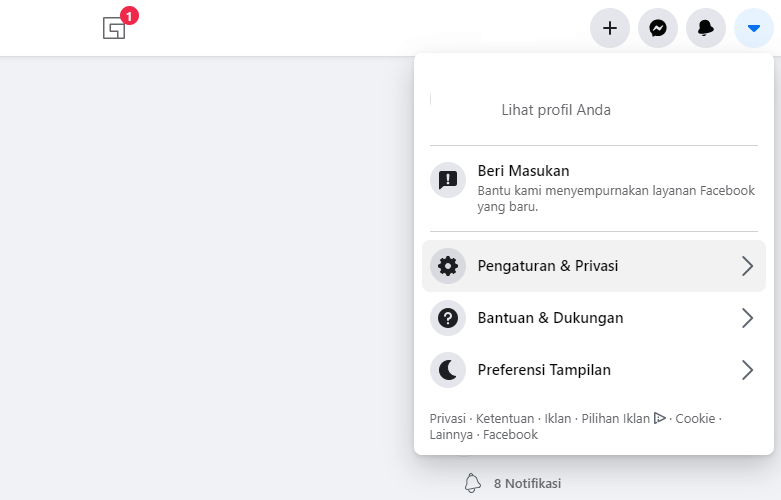Open the Messenger icon
This screenshot has height=500, width=781.
coord(657,28)
